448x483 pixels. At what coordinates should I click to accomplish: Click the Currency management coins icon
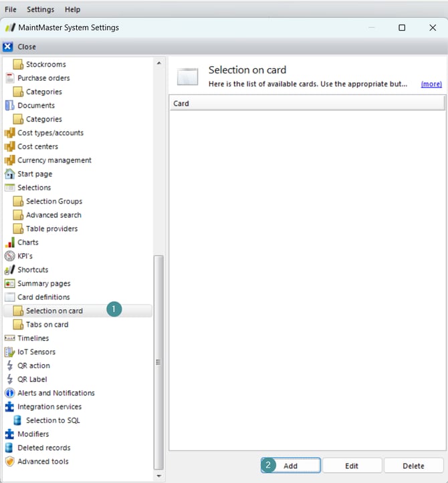pos(9,160)
